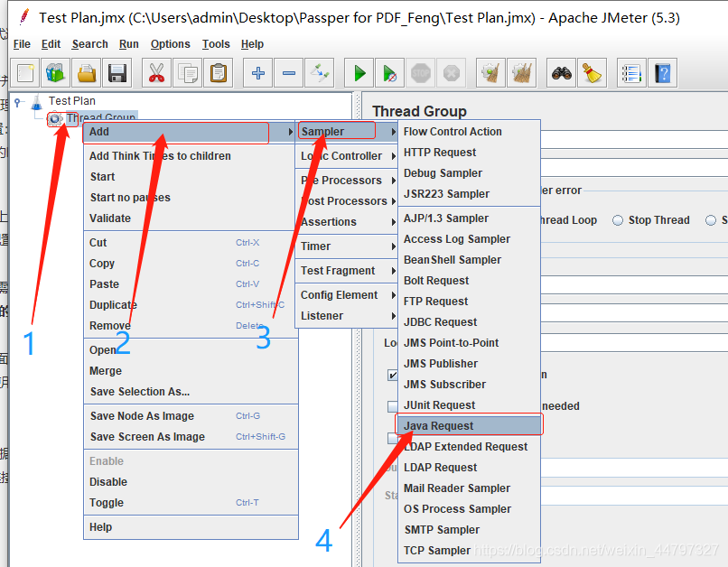Open the Templates toolbar icon

(56, 73)
